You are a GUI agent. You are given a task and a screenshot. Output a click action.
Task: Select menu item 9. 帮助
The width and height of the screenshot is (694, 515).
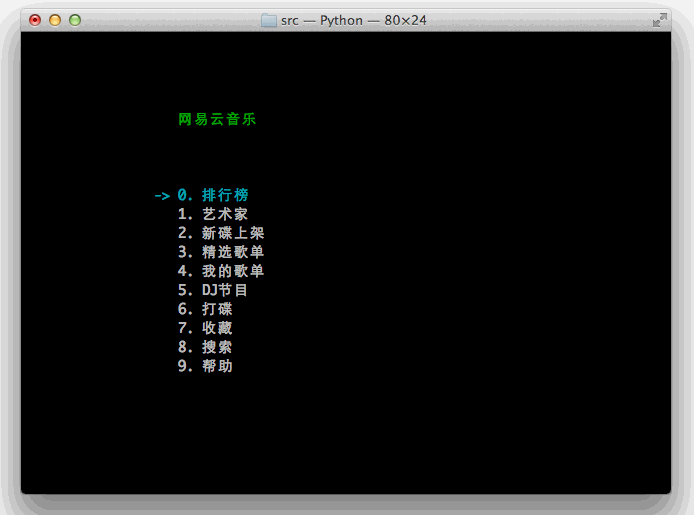205,366
